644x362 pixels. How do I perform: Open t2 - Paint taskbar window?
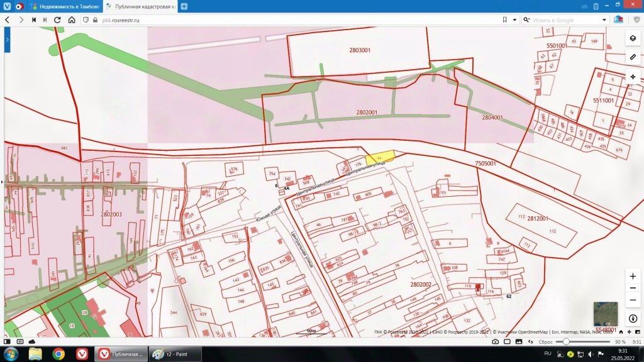pos(175,354)
